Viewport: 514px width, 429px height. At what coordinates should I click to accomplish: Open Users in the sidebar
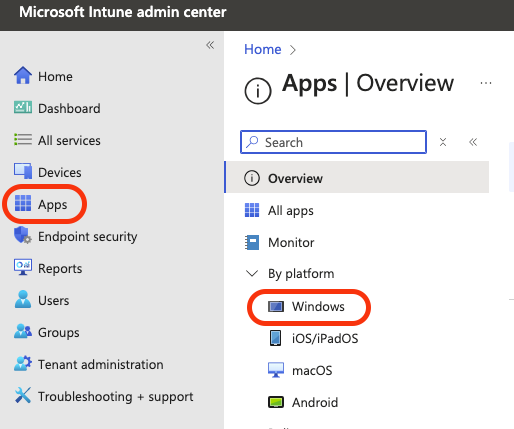point(54,300)
